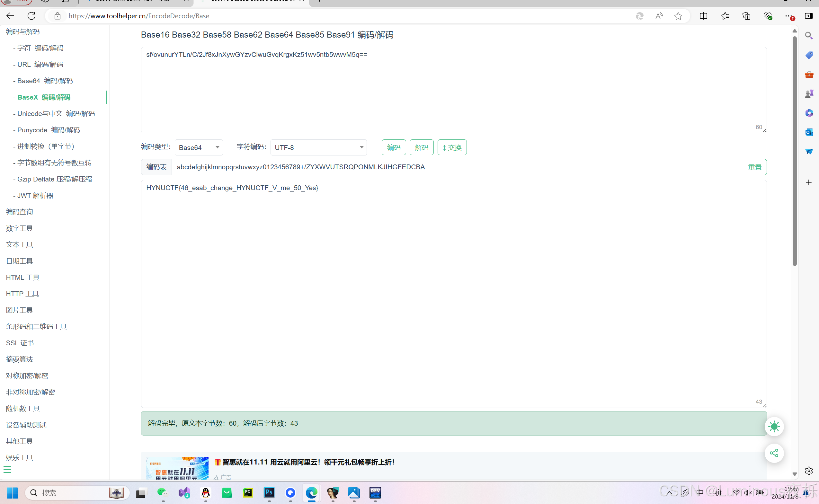Expand the Base64 encoding type dropdown
The image size is (819, 504).
point(199,147)
